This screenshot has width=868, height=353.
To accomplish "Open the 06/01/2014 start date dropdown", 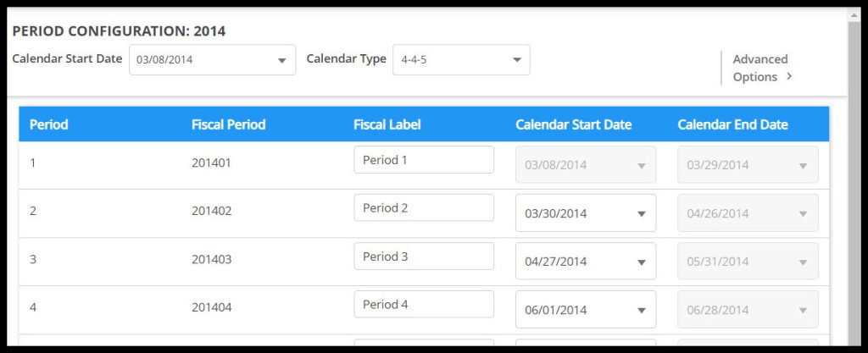I will coord(585,310).
